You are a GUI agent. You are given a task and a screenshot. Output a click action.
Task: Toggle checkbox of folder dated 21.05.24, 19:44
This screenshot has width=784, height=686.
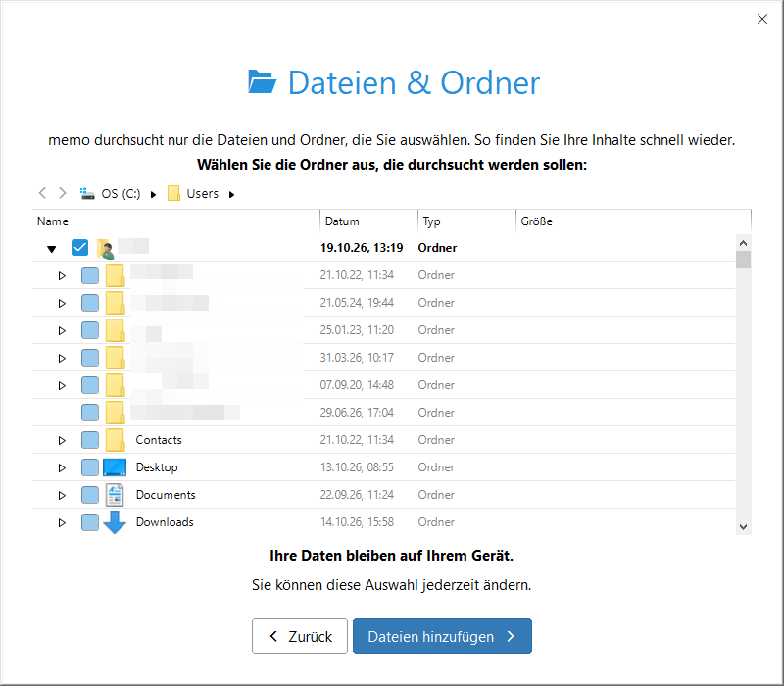point(90,303)
